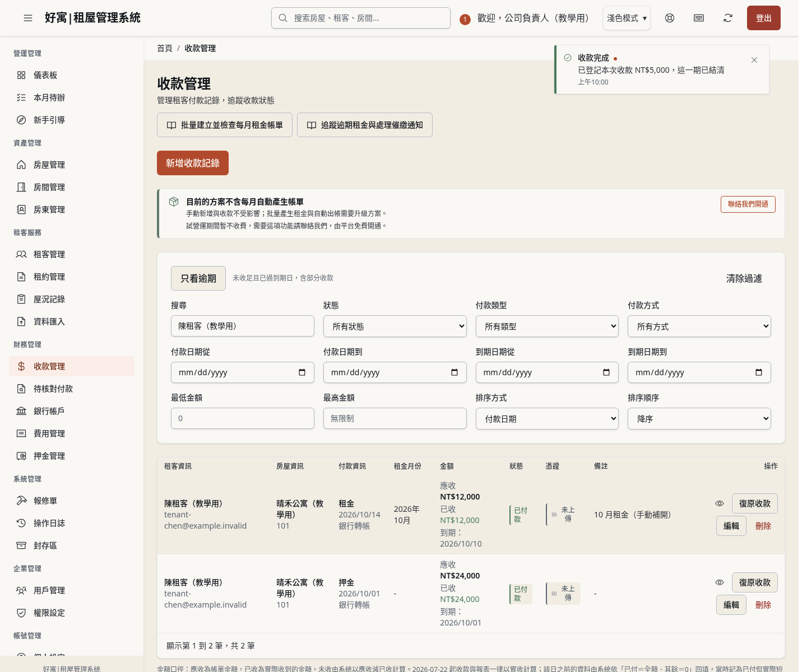
Task: Open calendar picker for 付款日期從
Action: (302, 372)
